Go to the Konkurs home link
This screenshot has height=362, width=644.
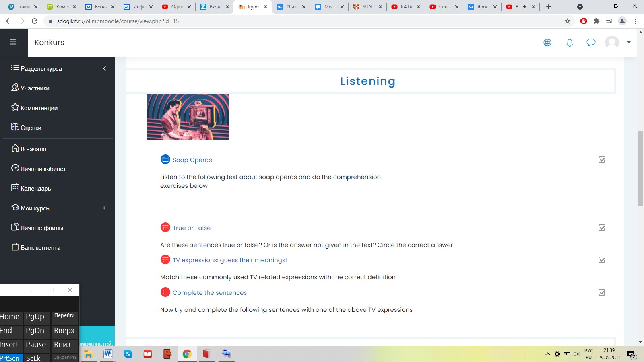[50, 42]
